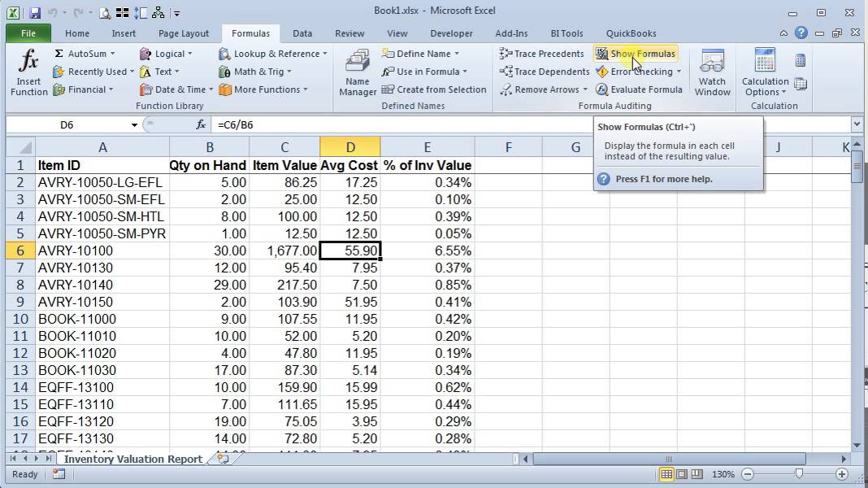868x488 pixels.
Task: Open the Lookup & Reference dropdown
Action: pos(324,54)
